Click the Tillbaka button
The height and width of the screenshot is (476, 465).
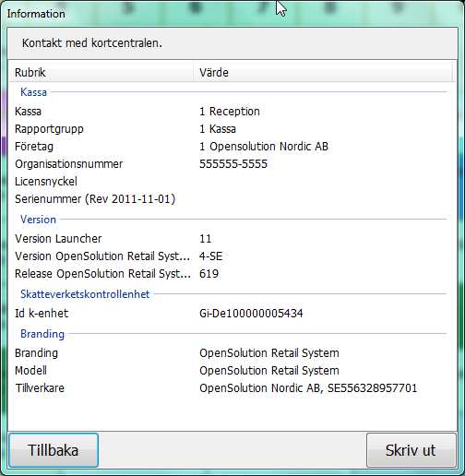point(54,450)
